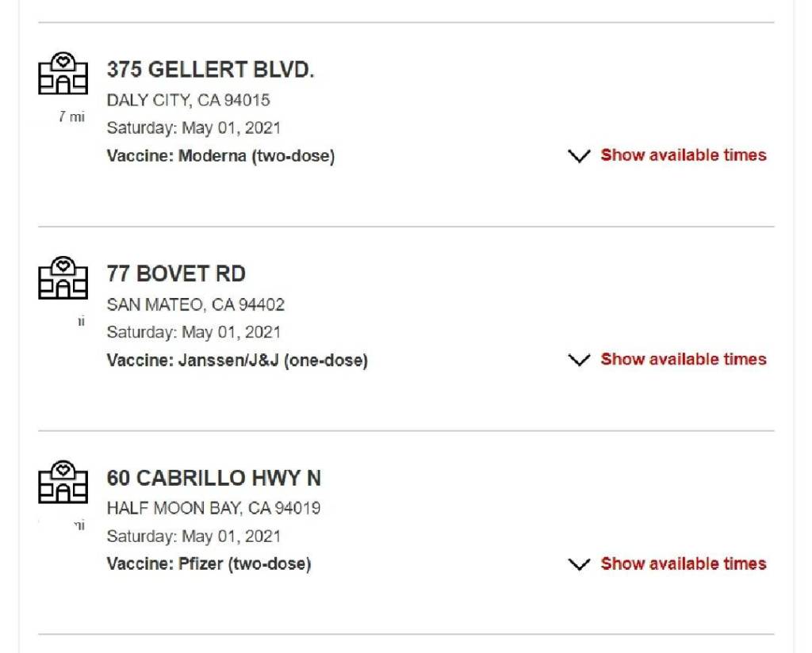The height and width of the screenshot is (653, 812).
Task: Expand the chevron for the Half Moon Bay location
Action: pyautogui.click(x=580, y=565)
